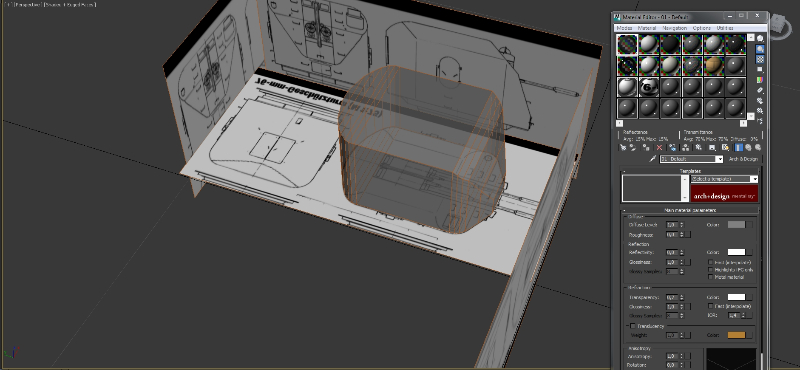800x370 pixels.
Task: Click the Video Color Check rainbow icon
Action: [760, 80]
